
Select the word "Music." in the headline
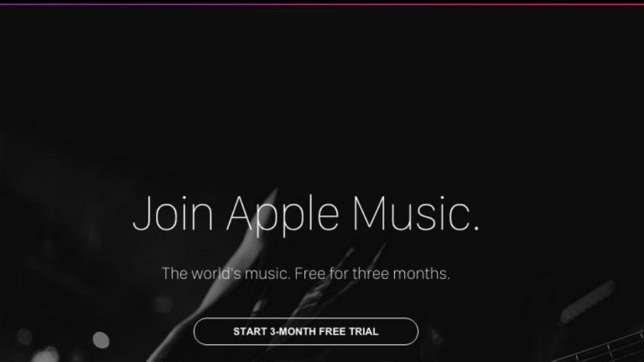[x=416, y=214]
